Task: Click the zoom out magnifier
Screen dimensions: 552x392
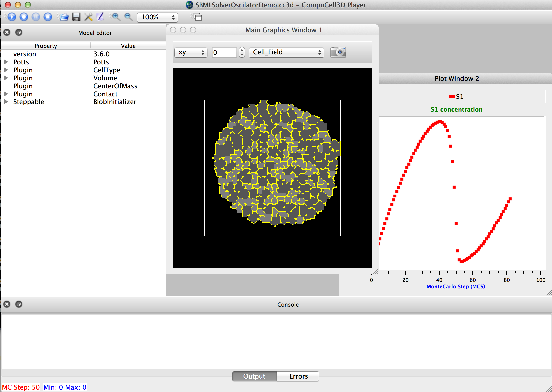Action: [129, 17]
